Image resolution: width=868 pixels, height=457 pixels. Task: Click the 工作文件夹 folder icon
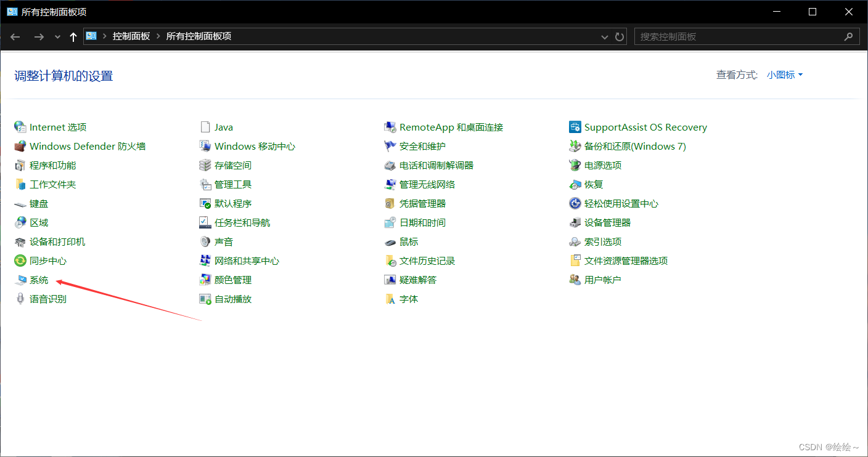point(20,184)
